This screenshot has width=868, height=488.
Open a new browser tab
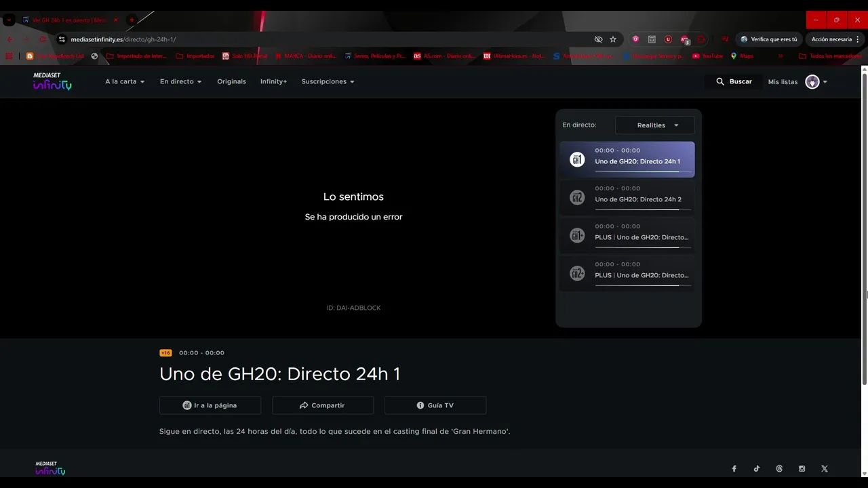(x=132, y=20)
